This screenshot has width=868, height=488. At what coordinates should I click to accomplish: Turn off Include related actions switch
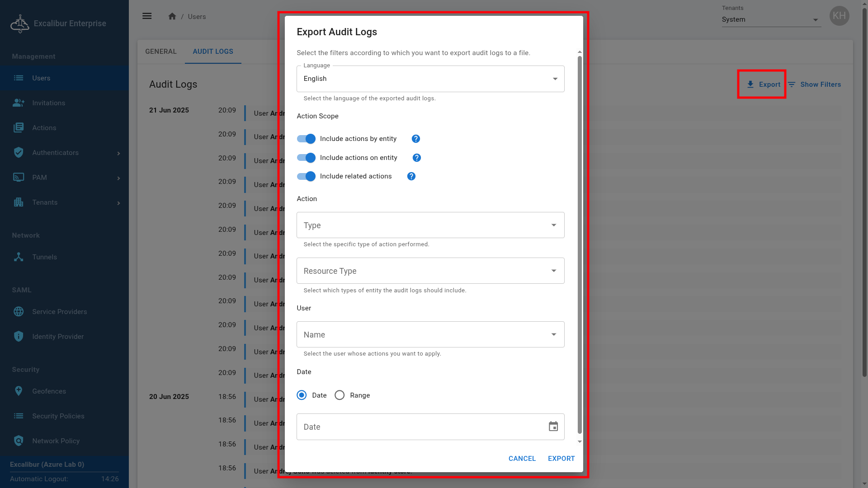pos(306,176)
